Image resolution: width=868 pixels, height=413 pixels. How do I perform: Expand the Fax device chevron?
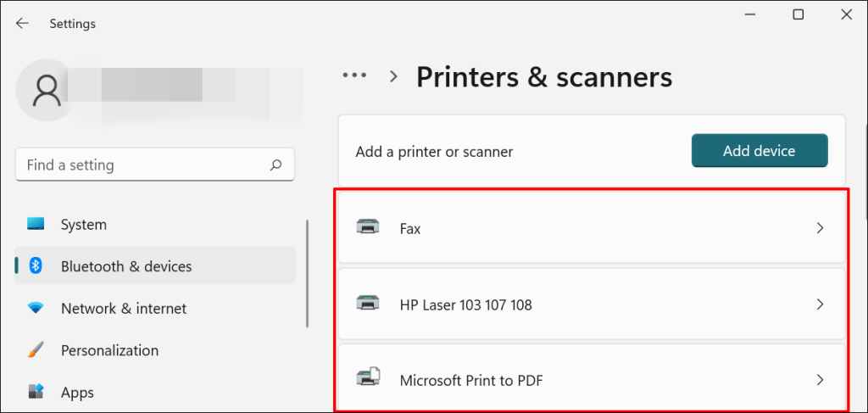click(x=820, y=228)
